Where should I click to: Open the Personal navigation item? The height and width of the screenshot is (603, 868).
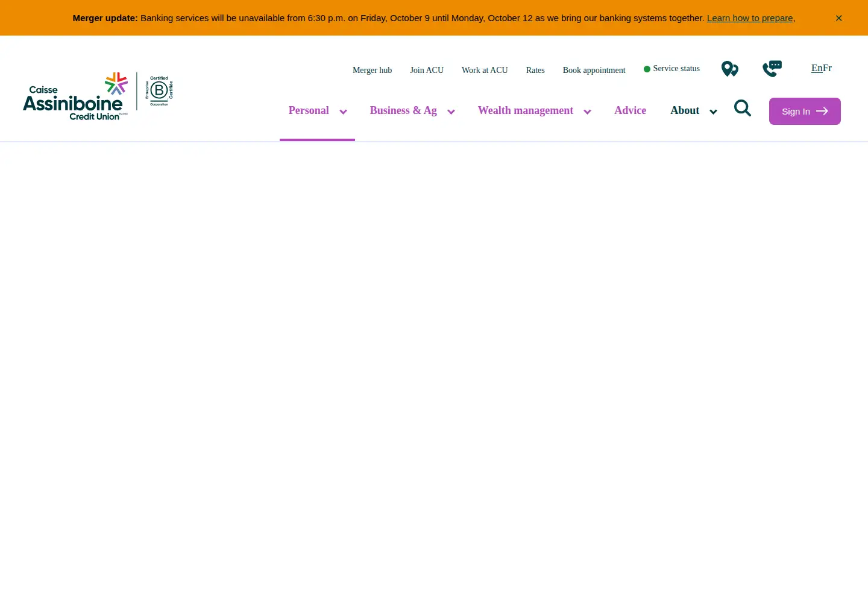pyautogui.click(x=309, y=110)
